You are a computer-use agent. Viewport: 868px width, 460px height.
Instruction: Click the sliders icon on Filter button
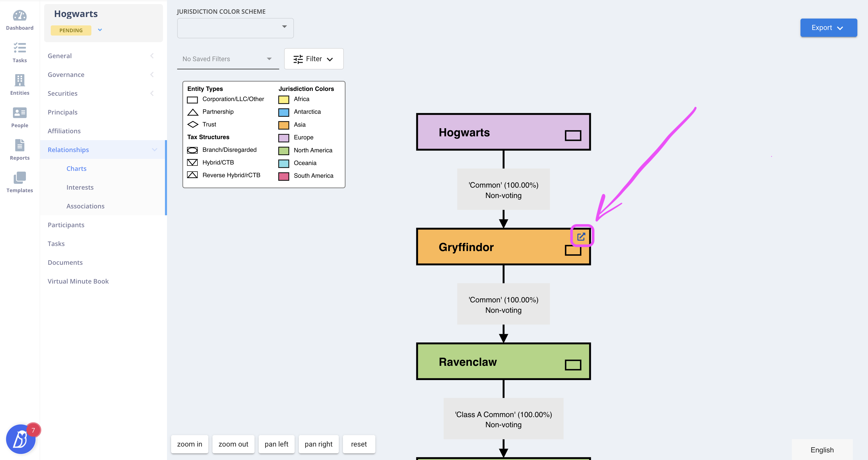(298, 59)
